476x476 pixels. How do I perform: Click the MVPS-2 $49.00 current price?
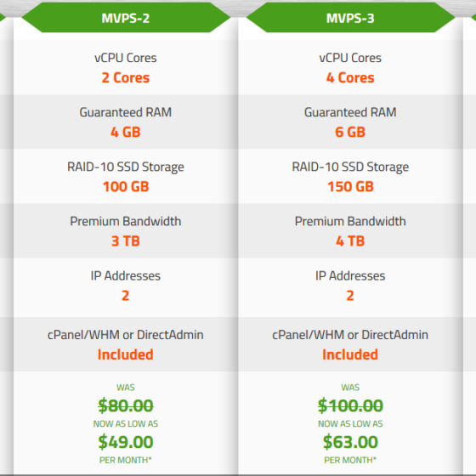click(x=126, y=442)
